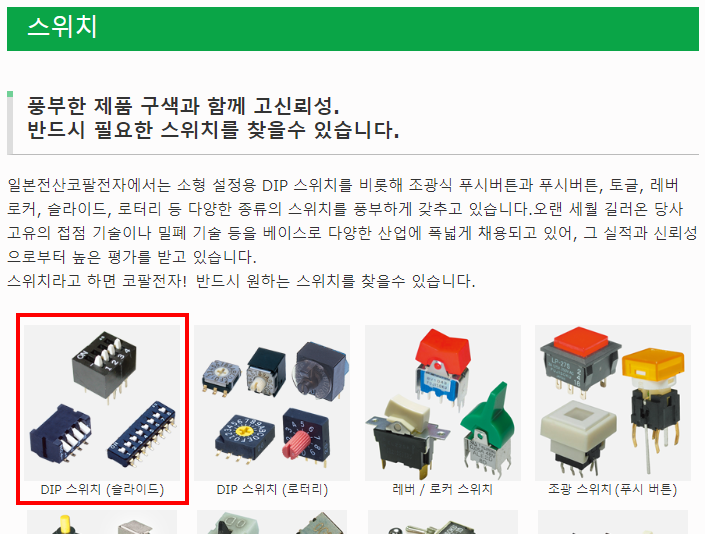Open the second-row thumbnail showing toggle switch
This screenshot has height=534, width=705.
coord(443,522)
